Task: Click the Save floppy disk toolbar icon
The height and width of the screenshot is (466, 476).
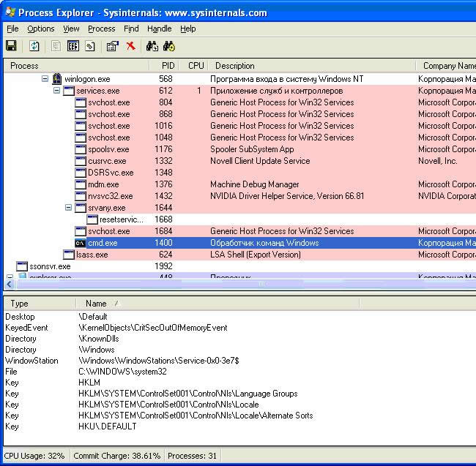Action: click(11, 46)
